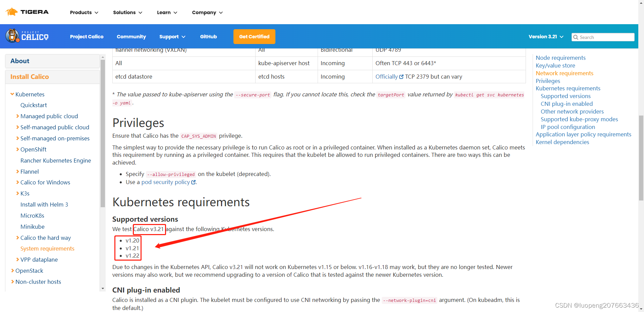The height and width of the screenshot is (312, 644).
Task: Collapse the Kubernetes tree section
Action: [x=12, y=94]
